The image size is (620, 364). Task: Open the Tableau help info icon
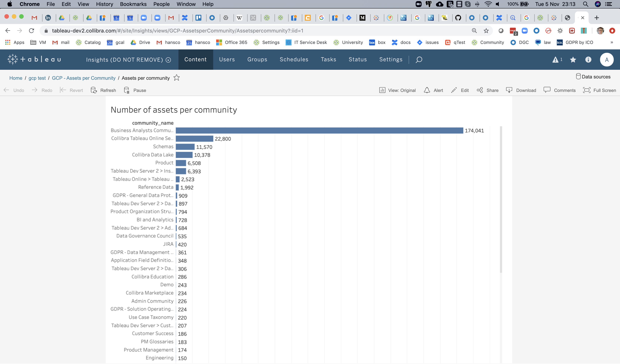[588, 59]
